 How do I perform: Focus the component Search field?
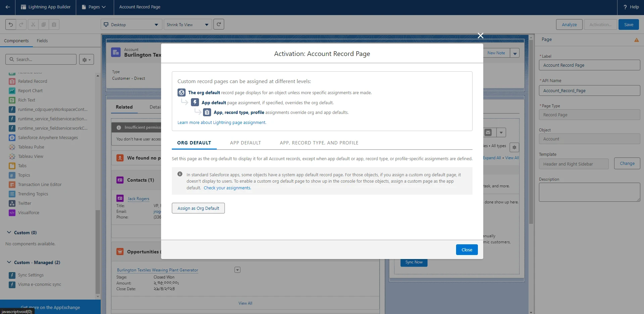tap(41, 59)
